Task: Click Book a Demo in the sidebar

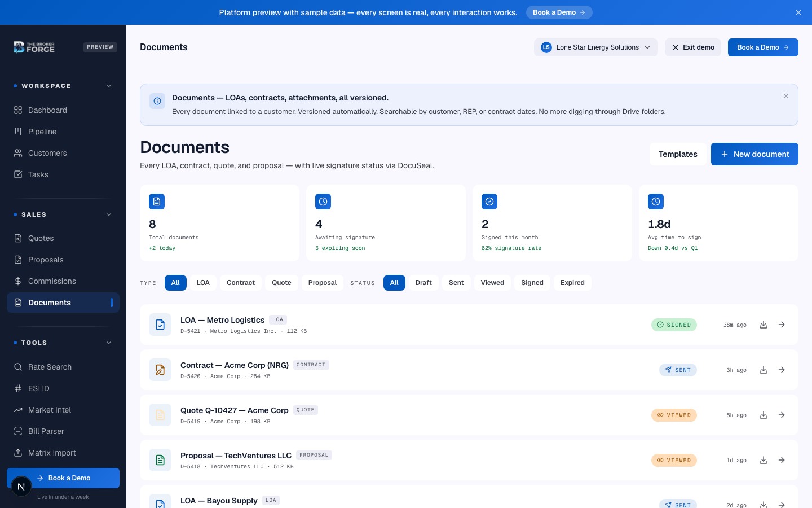Action: click(63, 478)
